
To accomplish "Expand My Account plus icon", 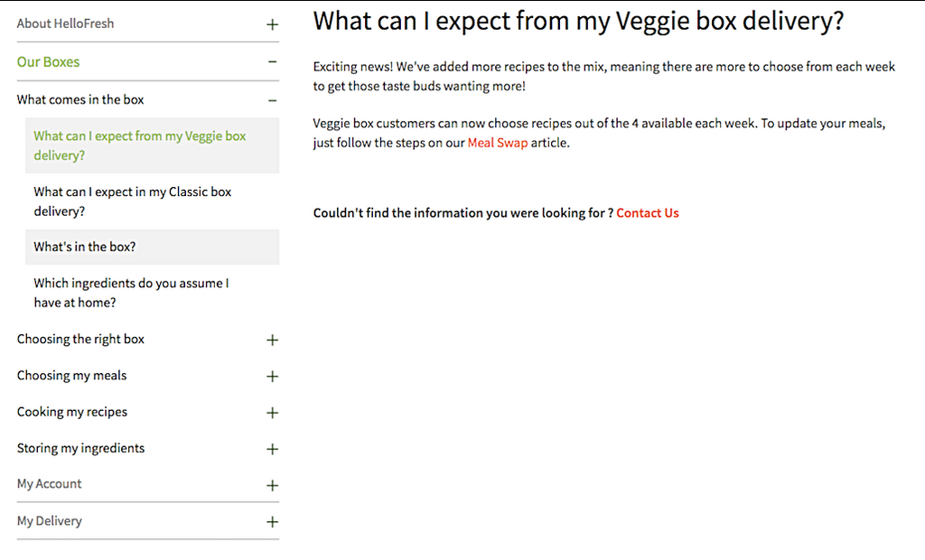I will pos(272,485).
